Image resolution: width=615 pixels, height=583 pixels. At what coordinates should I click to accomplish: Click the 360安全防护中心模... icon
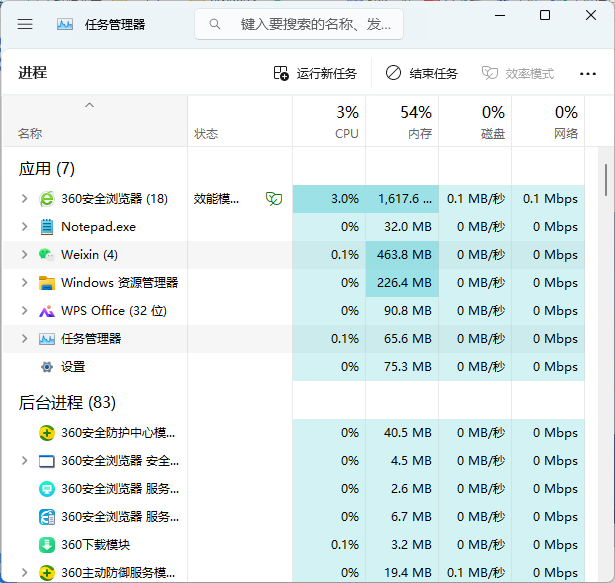(47, 433)
